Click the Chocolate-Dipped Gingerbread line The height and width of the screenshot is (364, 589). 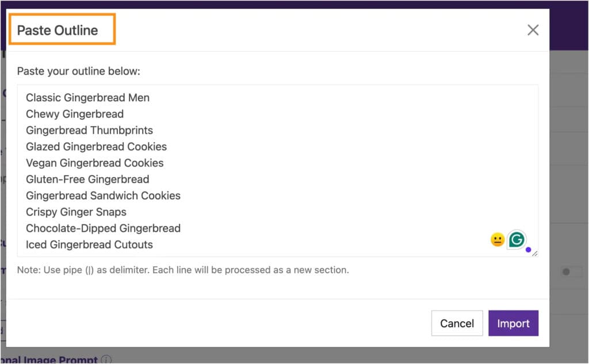103,228
